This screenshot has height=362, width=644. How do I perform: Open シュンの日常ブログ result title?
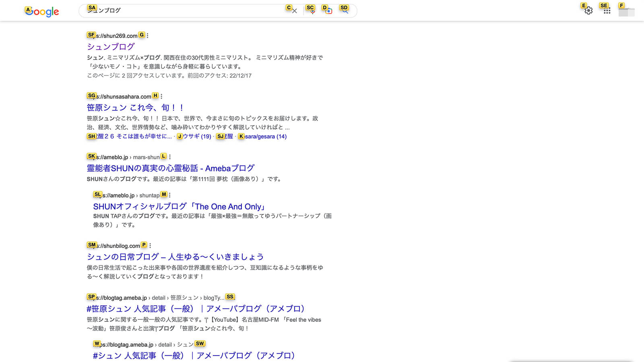175,257
